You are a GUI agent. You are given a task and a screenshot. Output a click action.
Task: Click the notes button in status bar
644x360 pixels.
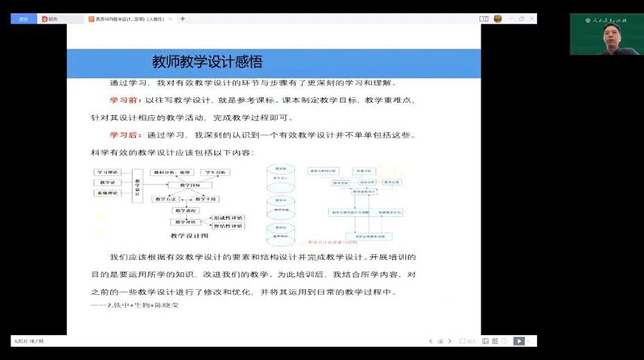(468, 341)
